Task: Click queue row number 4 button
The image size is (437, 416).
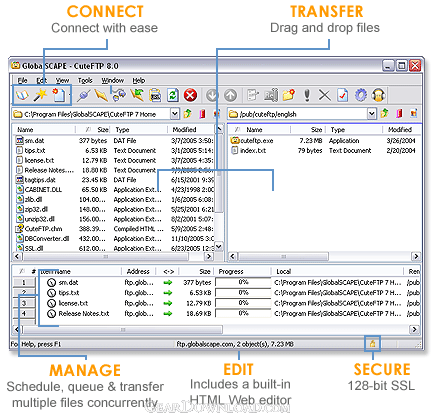Action: (24, 314)
